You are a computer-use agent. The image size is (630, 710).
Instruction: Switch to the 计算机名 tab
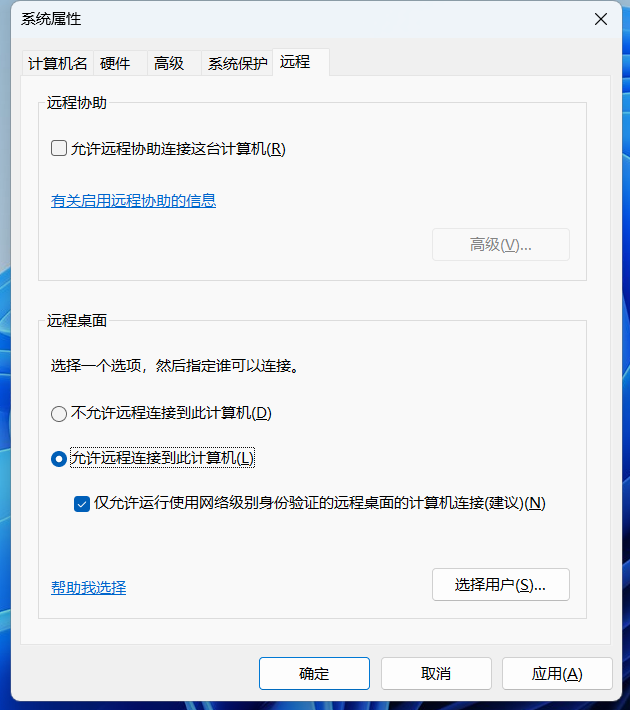tap(58, 63)
